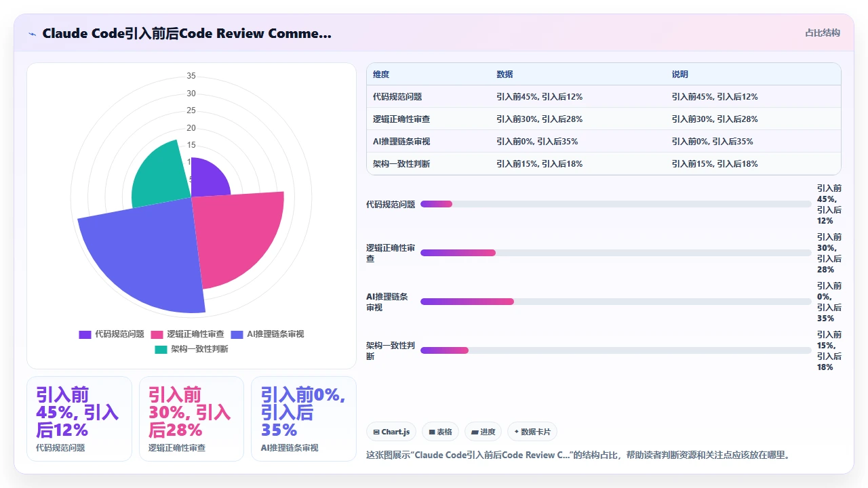Click the 说明 table column header
This screenshot has height=488, width=868.
680,75
